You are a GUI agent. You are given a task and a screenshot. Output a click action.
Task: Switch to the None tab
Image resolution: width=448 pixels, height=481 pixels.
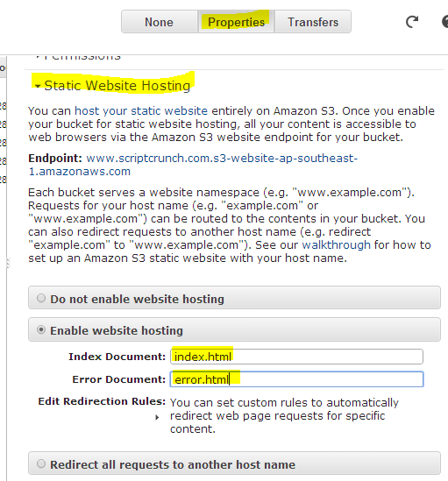[x=160, y=22]
